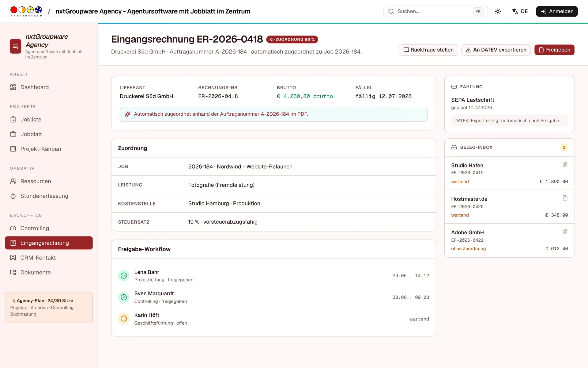Click the Dashboard grid icon
This screenshot has width=588, height=368.
pyautogui.click(x=13, y=87)
